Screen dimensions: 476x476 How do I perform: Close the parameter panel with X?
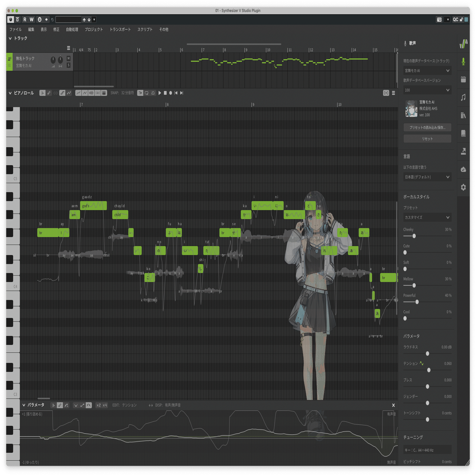(x=393, y=405)
